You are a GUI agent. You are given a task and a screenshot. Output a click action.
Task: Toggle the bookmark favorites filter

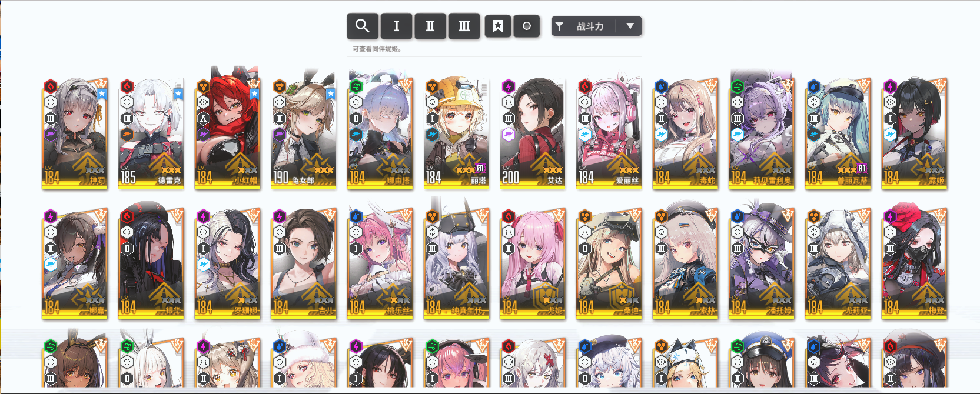tap(498, 26)
